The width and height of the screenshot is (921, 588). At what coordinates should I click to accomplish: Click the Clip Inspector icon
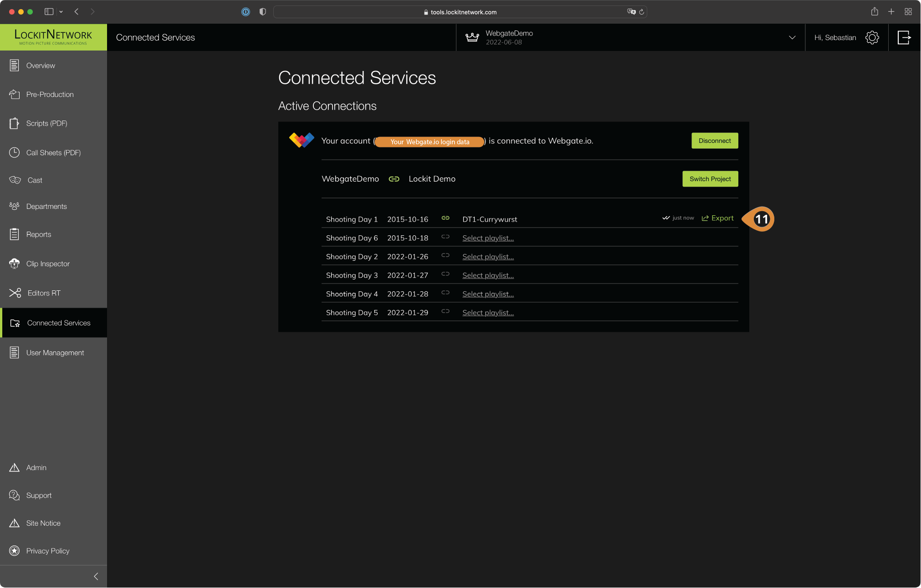coord(15,264)
